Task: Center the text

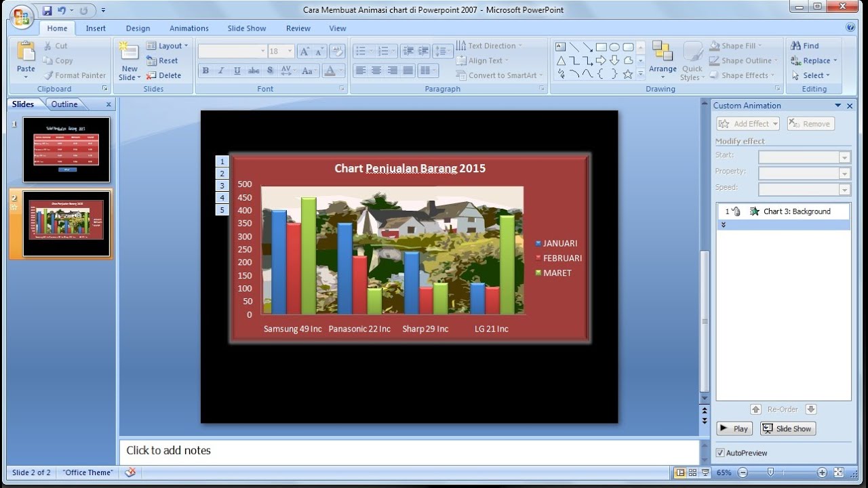Action: coord(376,70)
